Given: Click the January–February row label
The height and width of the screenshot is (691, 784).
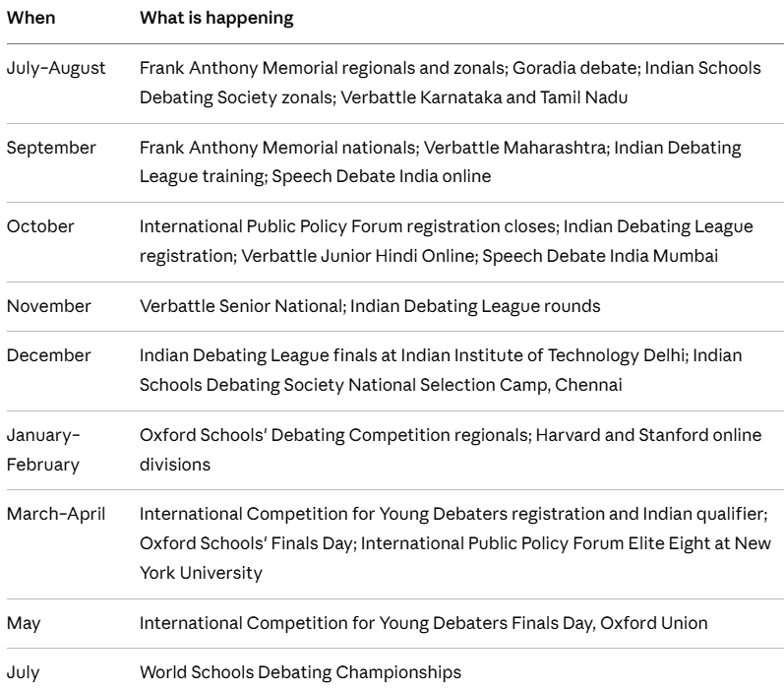Looking at the screenshot, I should click(43, 450).
